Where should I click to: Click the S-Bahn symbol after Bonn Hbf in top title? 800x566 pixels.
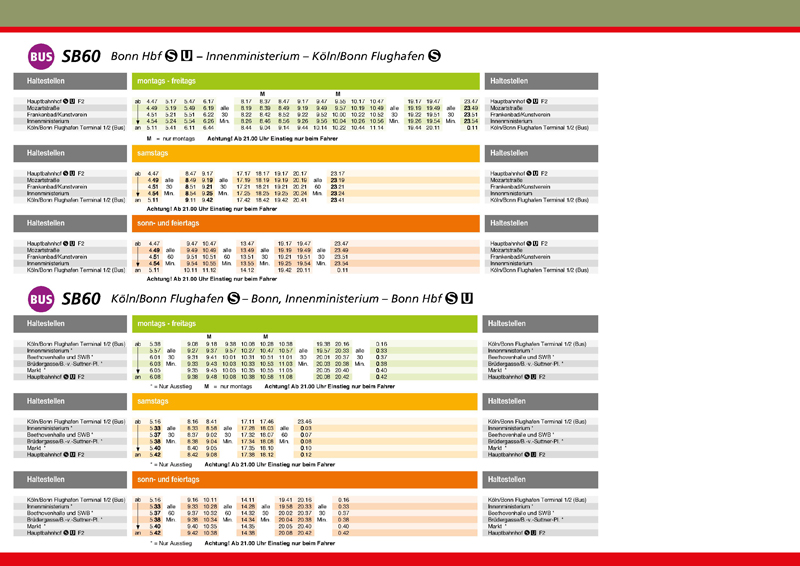[x=171, y=57]
